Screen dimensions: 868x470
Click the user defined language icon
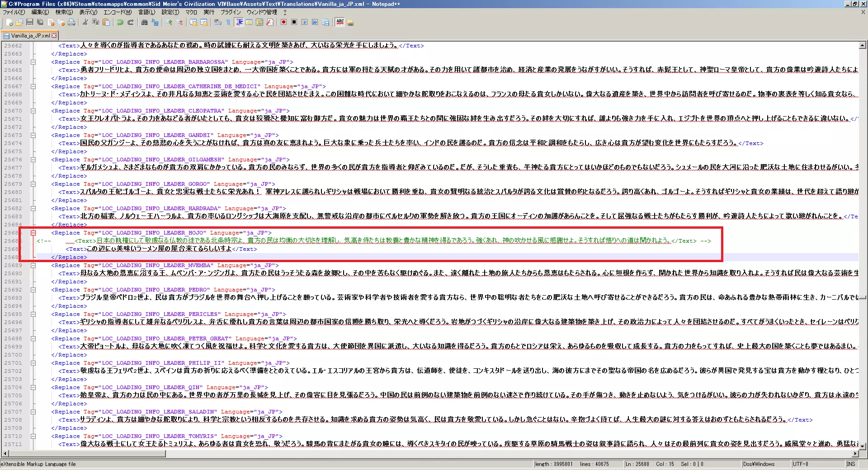tap(249, 22)
